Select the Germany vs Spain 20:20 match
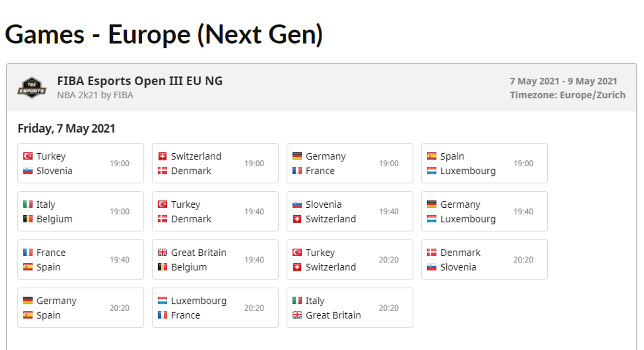 pyautogui.click(x=81, y=308)
